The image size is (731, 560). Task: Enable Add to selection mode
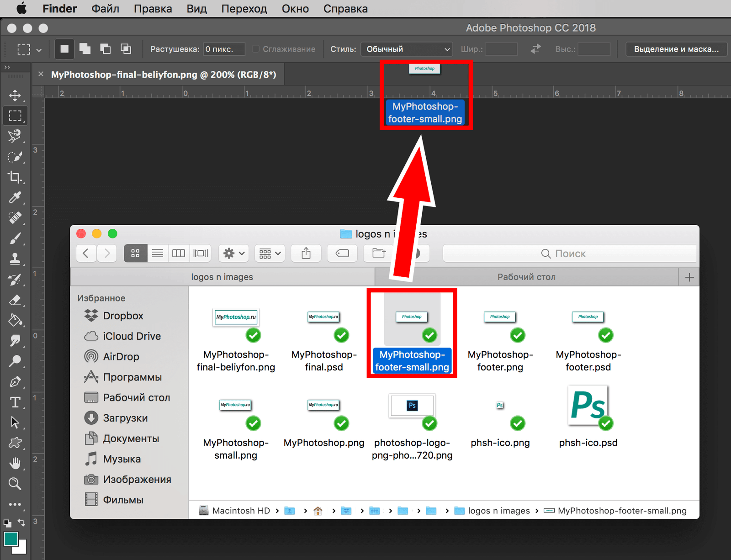coord(85,49)
